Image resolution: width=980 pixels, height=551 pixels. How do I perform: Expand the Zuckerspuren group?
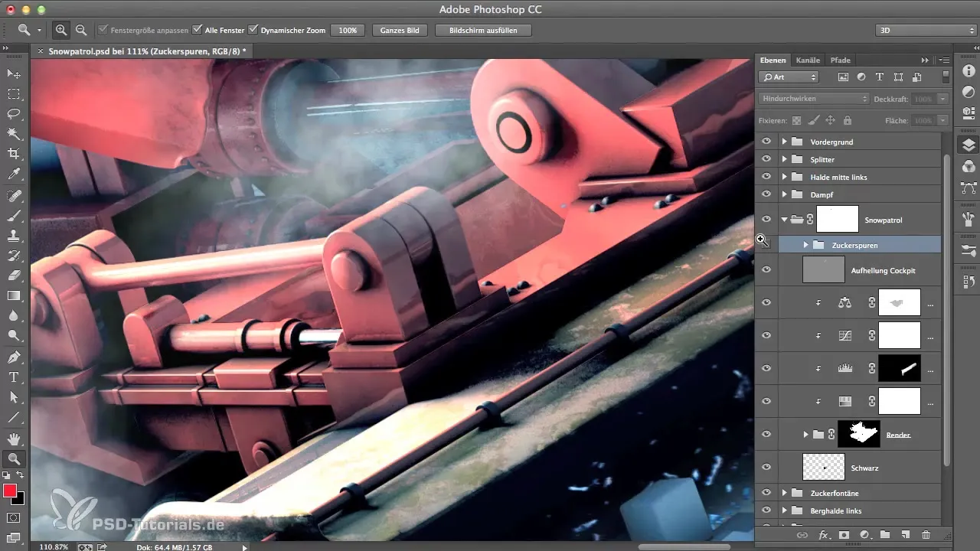click(x=805, y=245)
